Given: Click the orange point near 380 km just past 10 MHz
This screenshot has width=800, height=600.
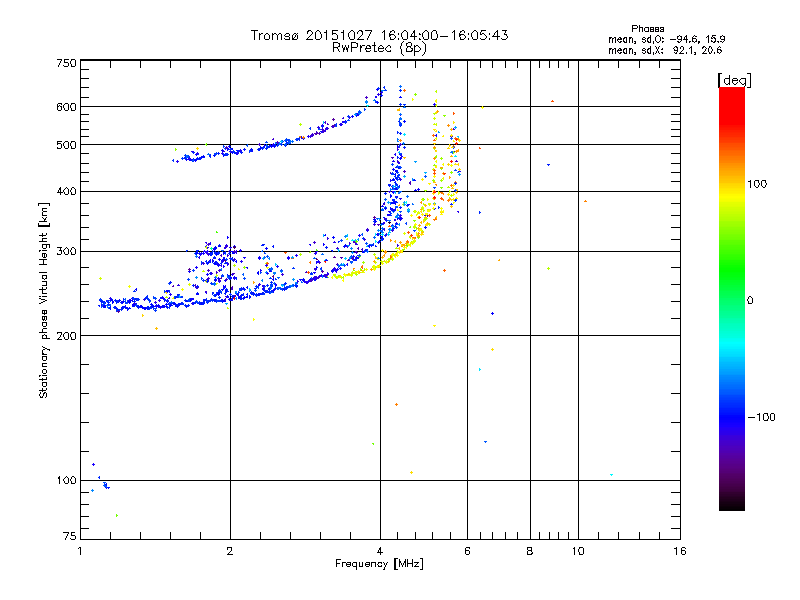Looking at the screenshot, I should [x=585, y=201].
